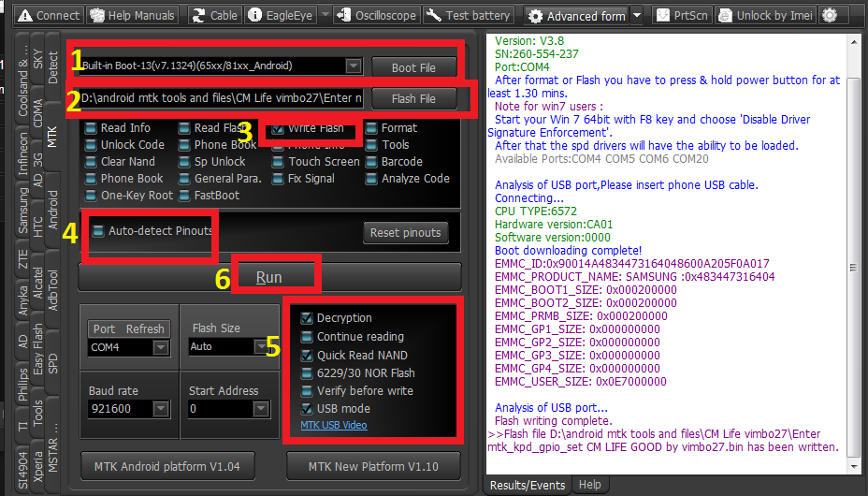The width and height of the screenshot is (868, 496).
Task: Switch to the Help tab
Action: pos(589,485)
